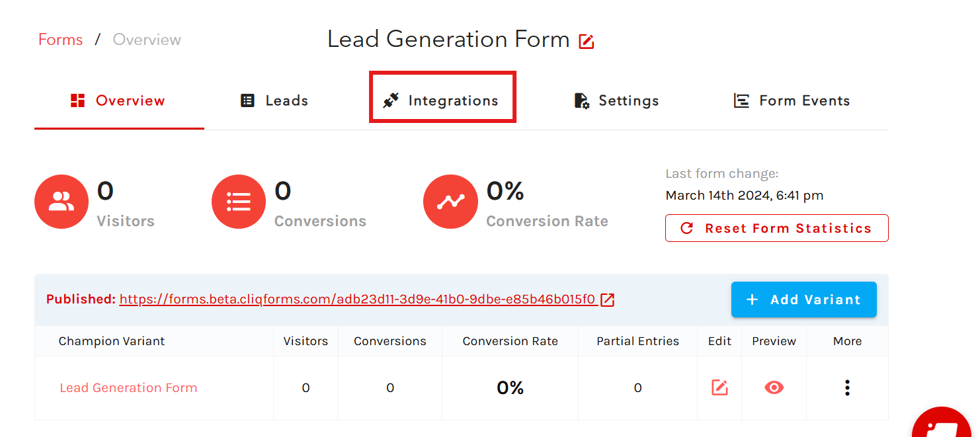Image resolution: width=980 pixels, height=437 pixels.
Task: Click the Conversion Rate chart icon
Action: click(x=450, y=202)
